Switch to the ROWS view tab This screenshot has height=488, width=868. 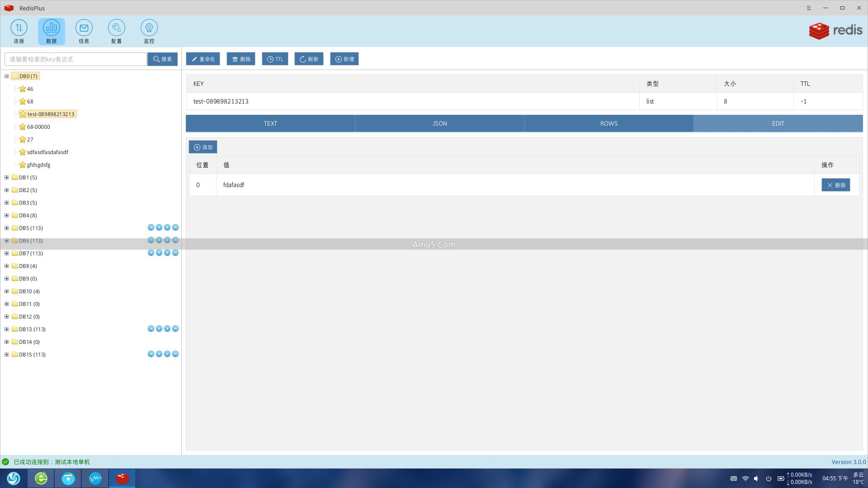(609, 123)
